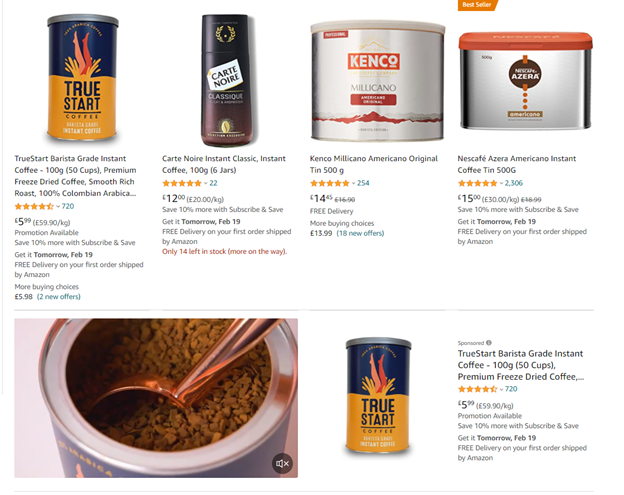Open Carte Noire Instant Classic product title

[224, 164]
